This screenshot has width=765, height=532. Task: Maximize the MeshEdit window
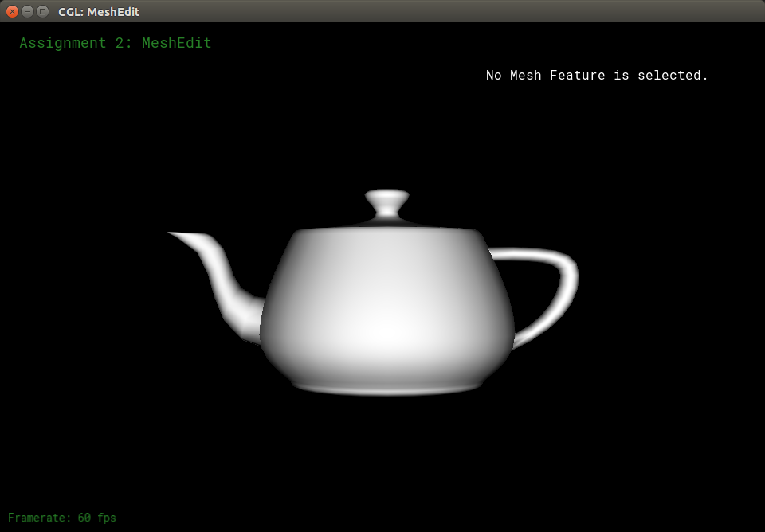coord(42,11)
